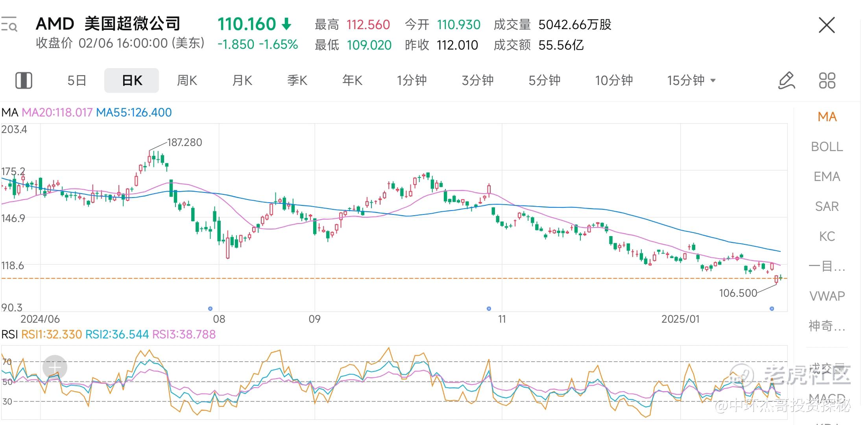Image resolution: width=868 pixels, height=425 pixels.
Task: Click the RSI3:38.788 legend value
Action: [184, 334]
